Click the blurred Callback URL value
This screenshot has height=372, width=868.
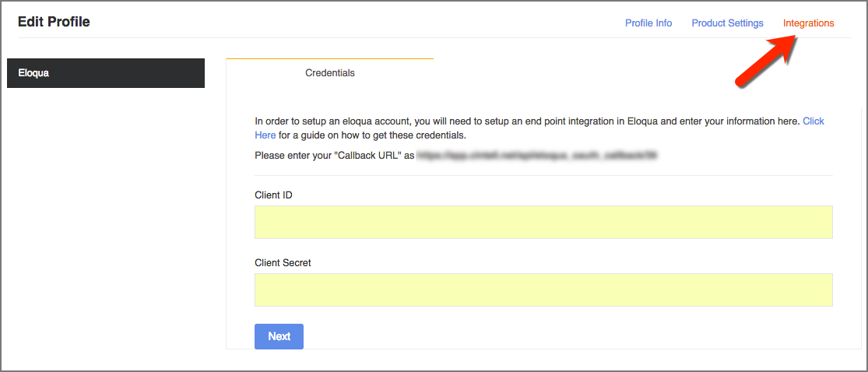click(x=537, y=156)
